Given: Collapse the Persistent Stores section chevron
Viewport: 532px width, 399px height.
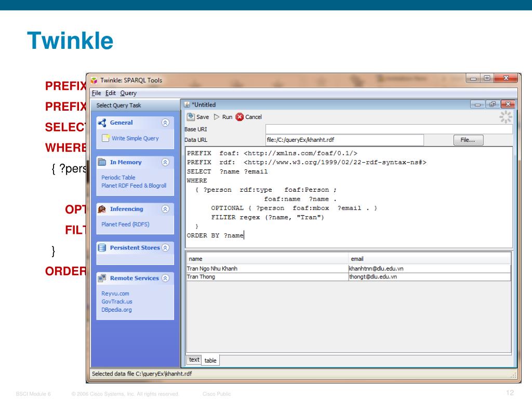Looking at the screenshot, I should point(165,248).
